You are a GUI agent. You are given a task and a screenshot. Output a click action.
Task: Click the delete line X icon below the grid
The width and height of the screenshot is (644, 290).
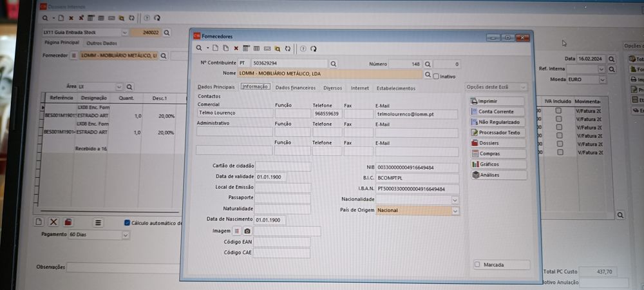tap(53, 222)
